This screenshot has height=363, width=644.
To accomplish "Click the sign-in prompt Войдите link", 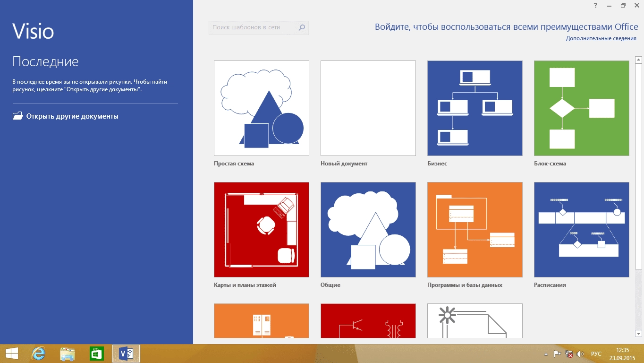I will point(507,27).
